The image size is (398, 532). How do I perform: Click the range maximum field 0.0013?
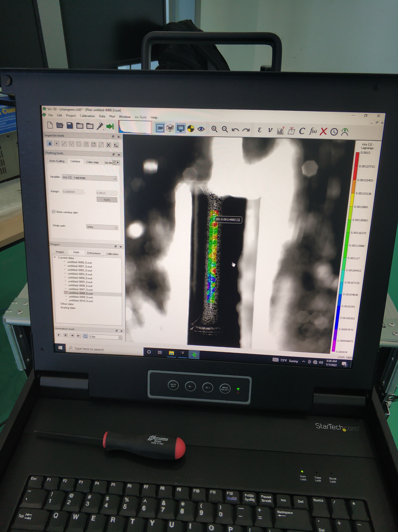[x=106, y=193]
